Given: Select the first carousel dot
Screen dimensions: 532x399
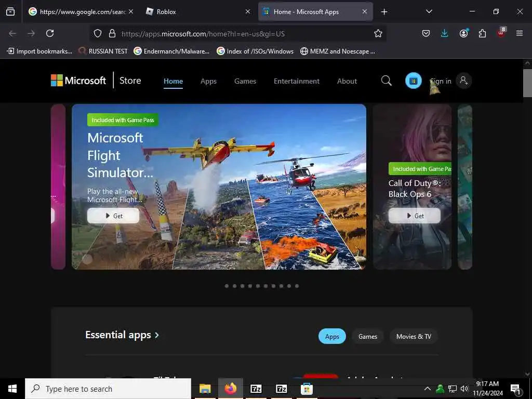Looking at the screenshot, I should (x=227, y=286).
